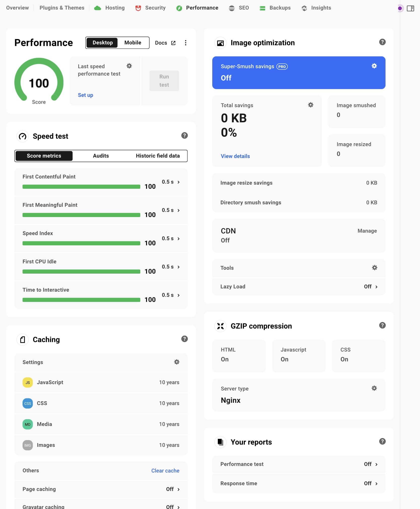Click the Image optimization picture icon
Viewport: 420px width, 509px height.
(220, 43)
